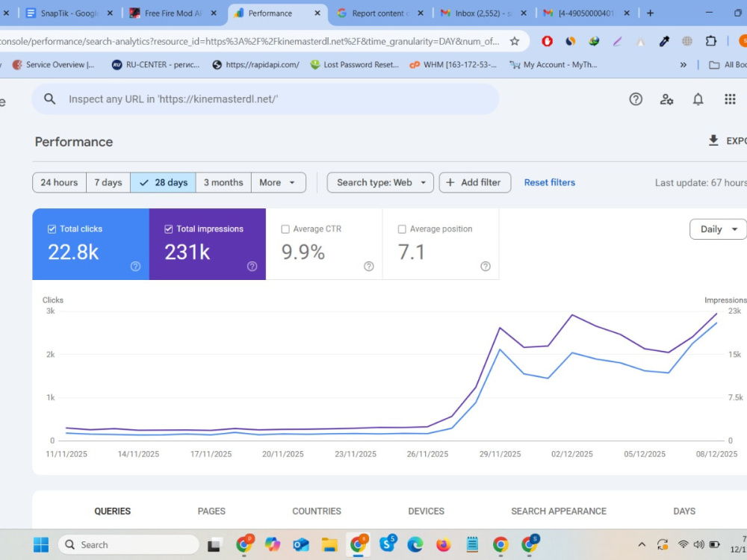Select the 28 days range
The width and height of the screenshot is (747, 560).
163,182
